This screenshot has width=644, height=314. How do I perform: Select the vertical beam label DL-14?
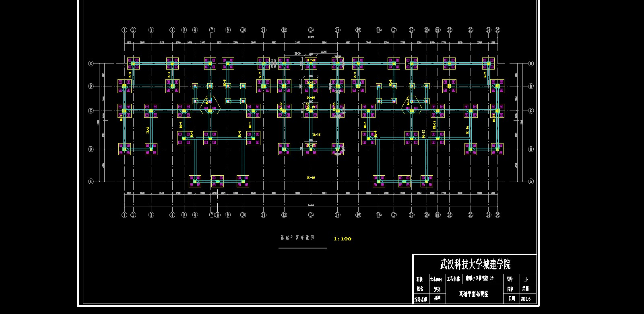pyautogui.click(x=467, y=130)
